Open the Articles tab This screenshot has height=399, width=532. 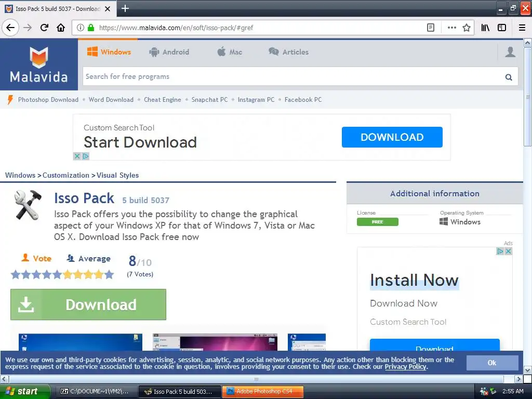point(289,52)
